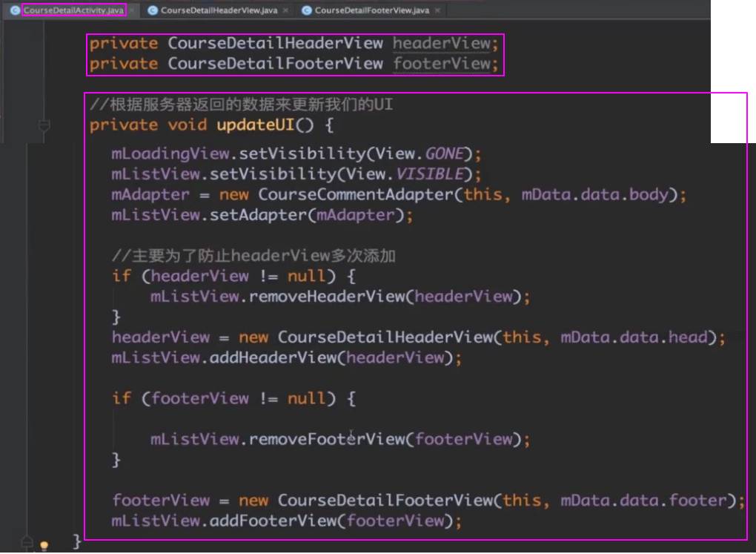Collapse the updateUI method using fold marker

pyautogui.click(x=44, y=125)
